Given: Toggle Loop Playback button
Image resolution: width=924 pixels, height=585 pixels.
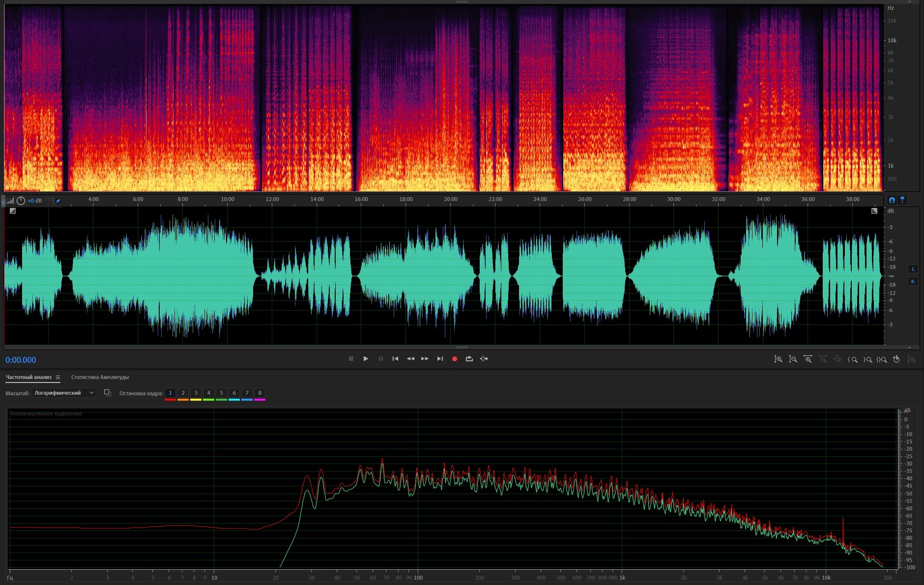Looking at the screenshot, I should click(x=469, y=359).
